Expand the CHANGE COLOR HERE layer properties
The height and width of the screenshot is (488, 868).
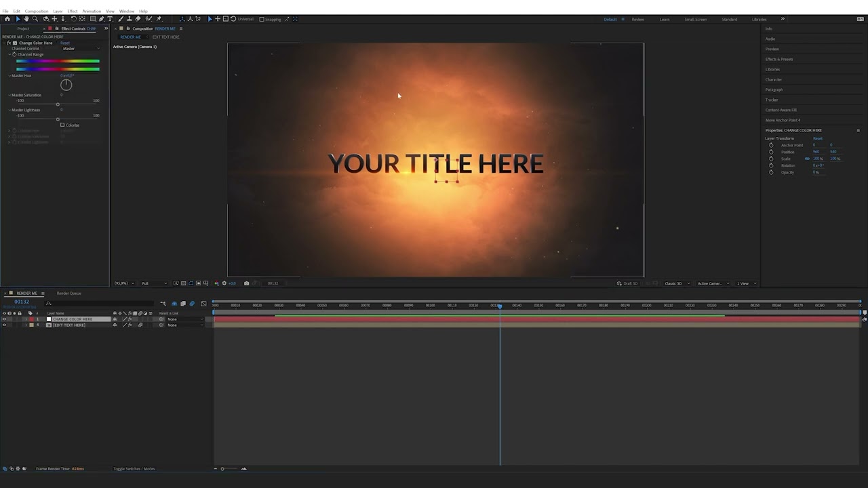(x=26, y=319)
